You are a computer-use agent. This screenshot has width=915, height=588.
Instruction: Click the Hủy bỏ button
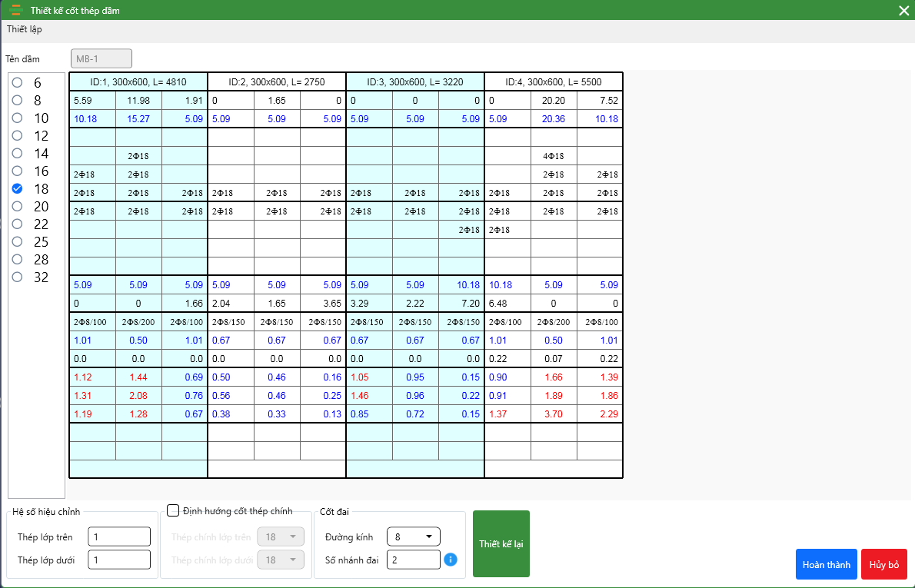[884, 564]
